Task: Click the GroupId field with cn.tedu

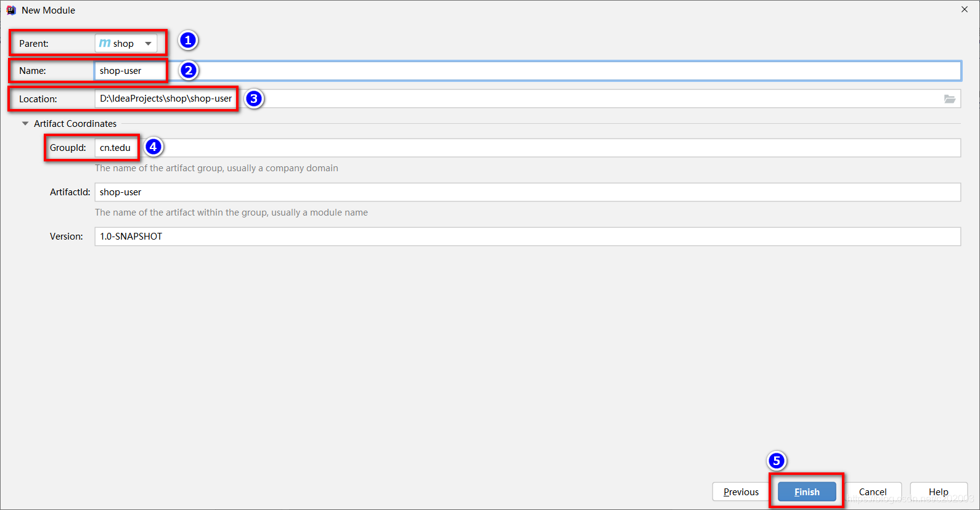Action: 528,148
